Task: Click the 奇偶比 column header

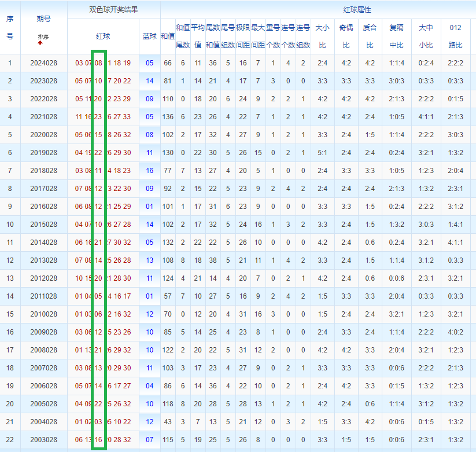Action: tap(346, 36)
